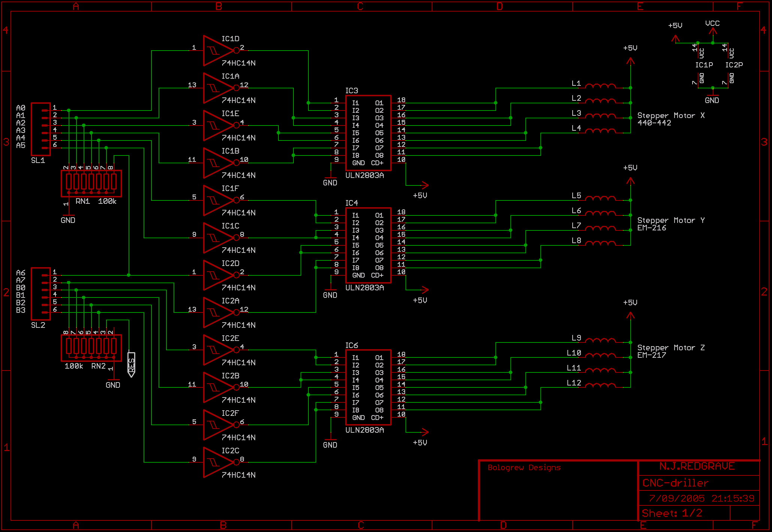Click the L1 inductor coil symbol
Screen dimensions: 772x532
[x=600, y=86]
